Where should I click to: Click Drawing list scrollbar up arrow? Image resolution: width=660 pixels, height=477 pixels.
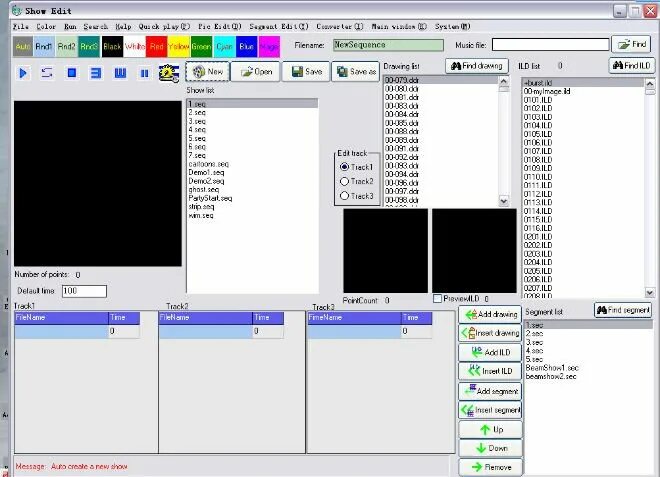click(503, 81)
